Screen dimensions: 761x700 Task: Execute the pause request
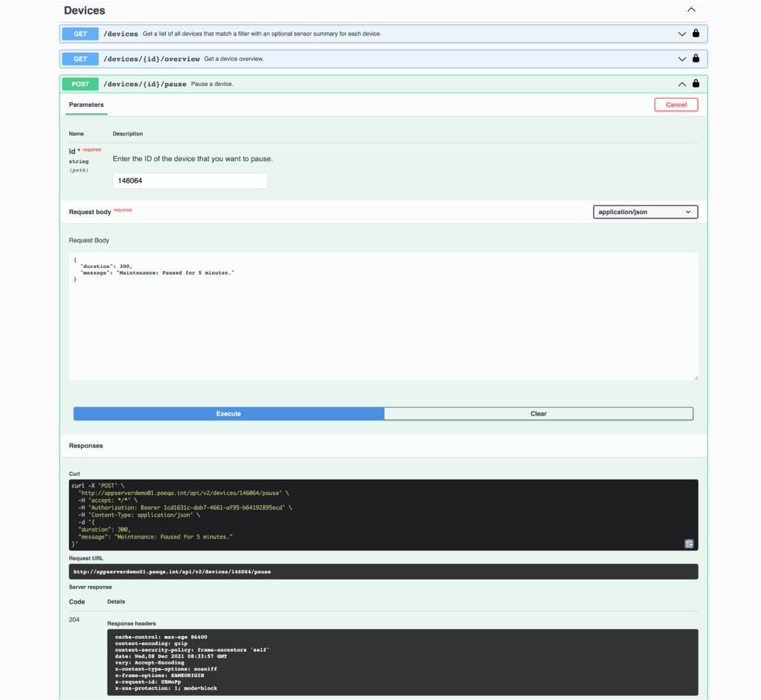click(228, 413)
